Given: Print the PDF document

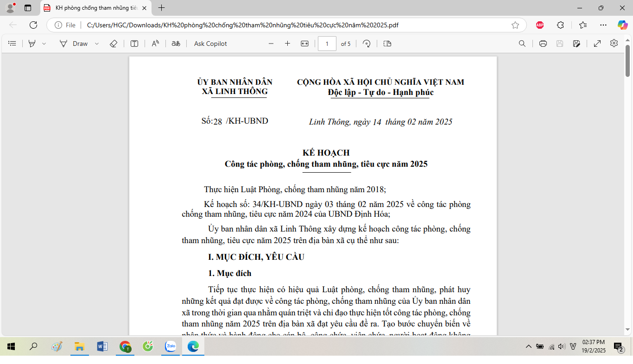Looking at the screenshot, I should (x=543, y=44).
